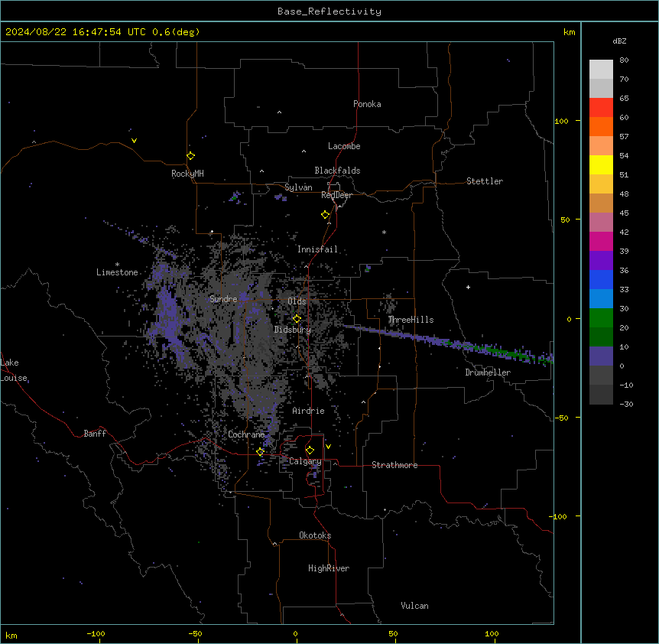Click the Banff town label
Viewport: 659px width, 644px height.
click(95, 434)
